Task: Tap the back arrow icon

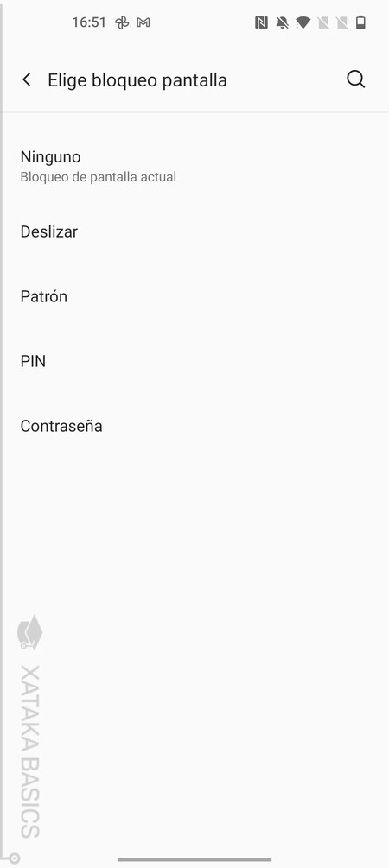Action: (x=26, y=79)
